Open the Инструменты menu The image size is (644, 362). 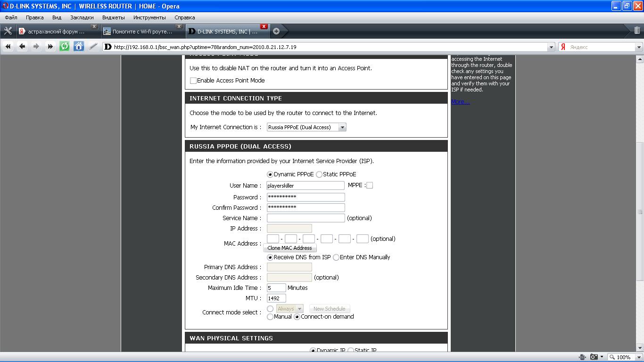(149, 17)
